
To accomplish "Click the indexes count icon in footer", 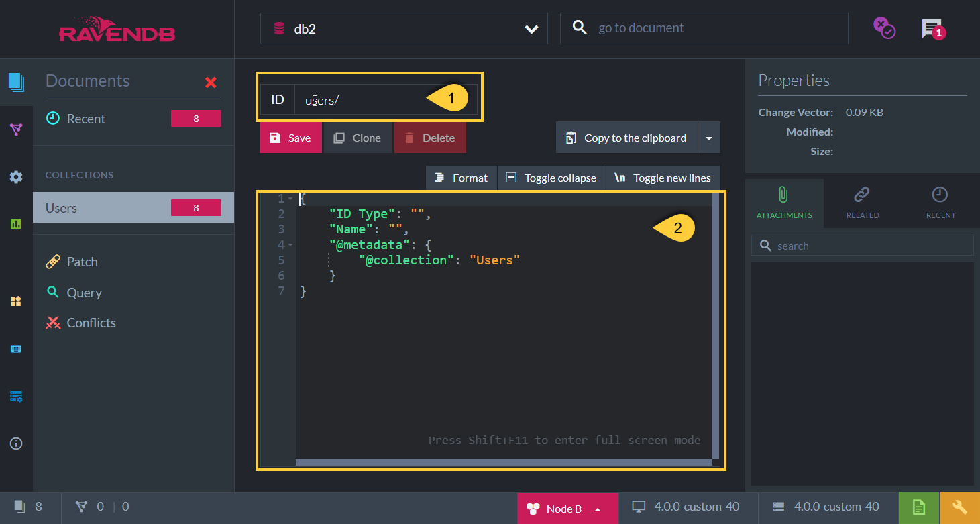I will (81, 507).
